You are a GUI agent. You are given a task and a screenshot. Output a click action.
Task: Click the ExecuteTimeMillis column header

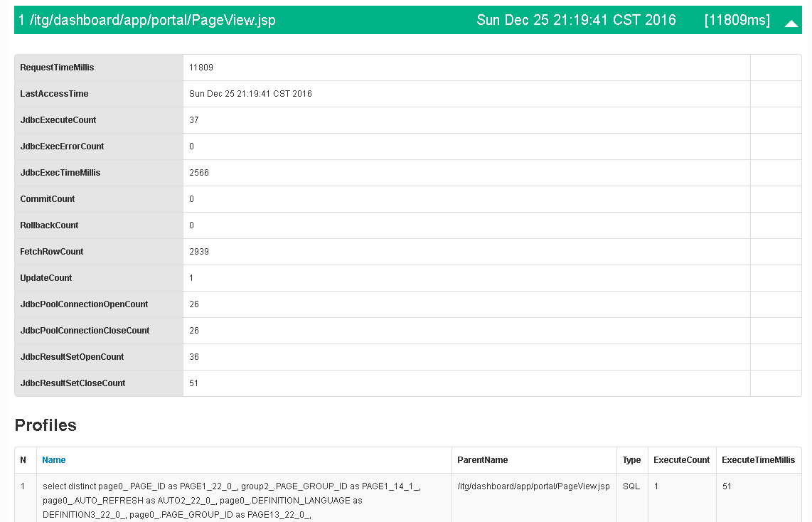tap(758, 460)
